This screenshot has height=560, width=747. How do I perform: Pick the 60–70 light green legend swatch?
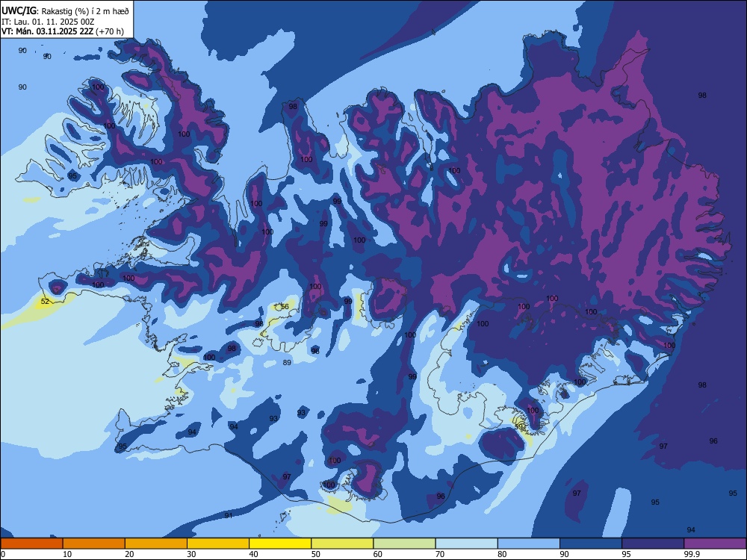pyautogui.click(x=404, y=544)
